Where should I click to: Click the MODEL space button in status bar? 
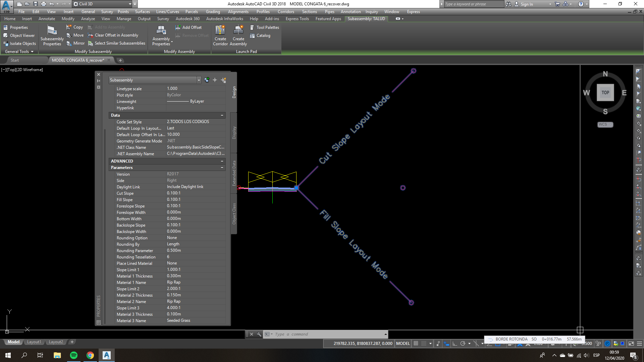pos(403,344)
